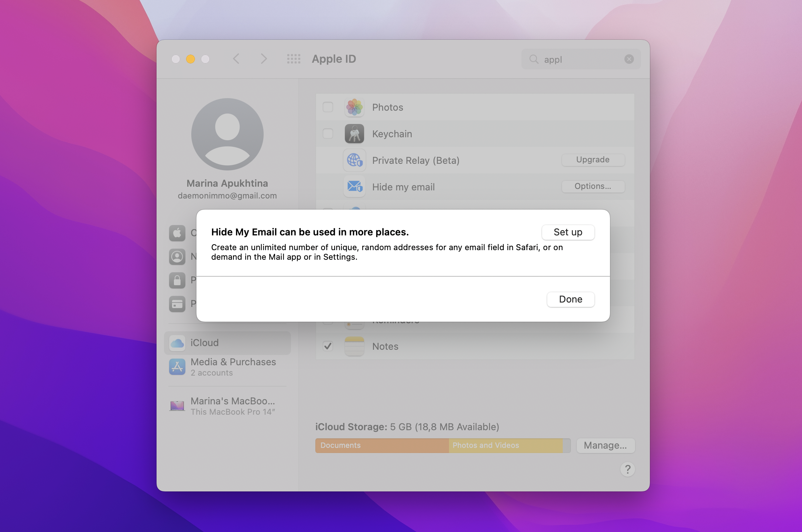The height and width of the screenshot is (532, 802).
Task: Expand Hide My Email Options dropdown
Action: [593, 186]
